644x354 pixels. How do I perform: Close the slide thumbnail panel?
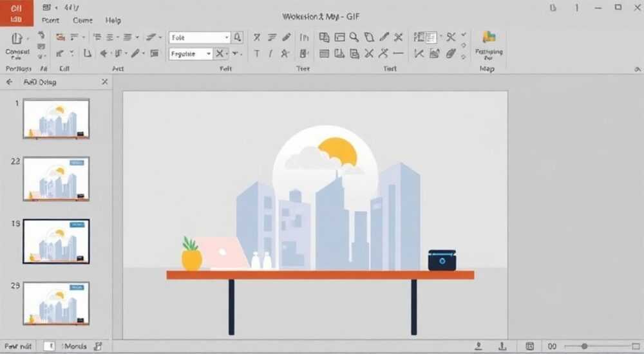click(105, 82)
